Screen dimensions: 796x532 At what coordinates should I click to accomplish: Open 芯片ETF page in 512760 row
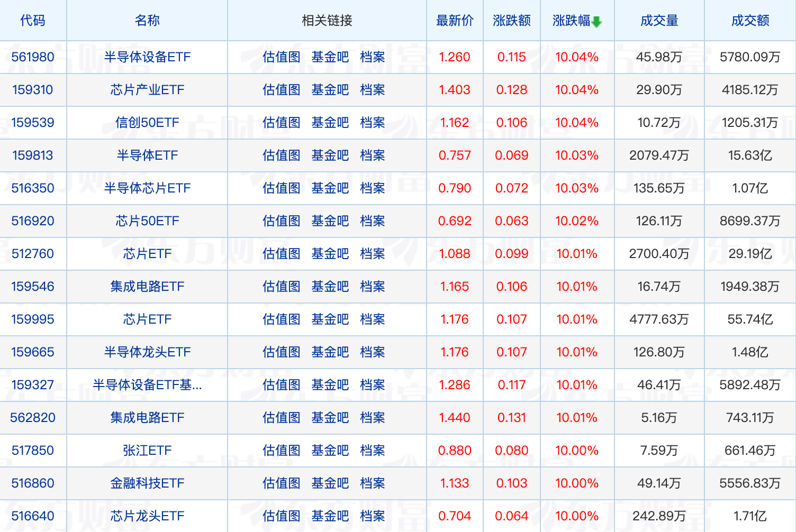click(x=147, y=254)
